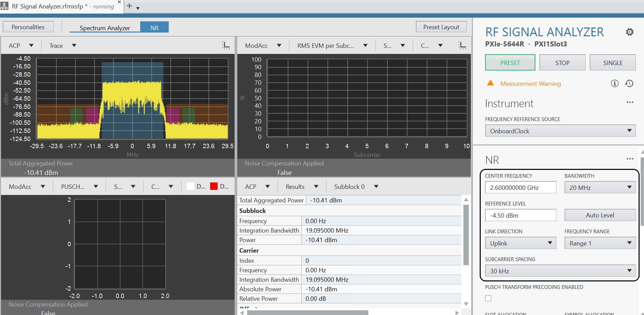644x315 pixels.
Task: Toggle PUSCH Transform Precoding Enabled checkbox
Action: (488, 298)
